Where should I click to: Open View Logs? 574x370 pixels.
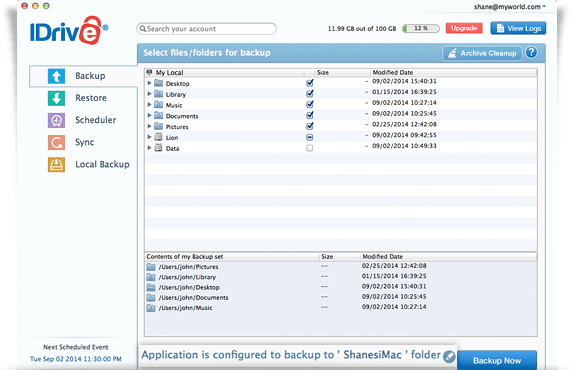pos(518,28)
